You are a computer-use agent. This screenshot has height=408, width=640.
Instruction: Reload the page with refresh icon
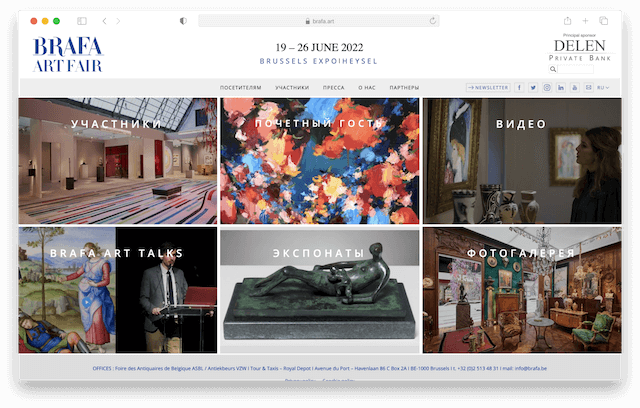[x=433, y=20]
